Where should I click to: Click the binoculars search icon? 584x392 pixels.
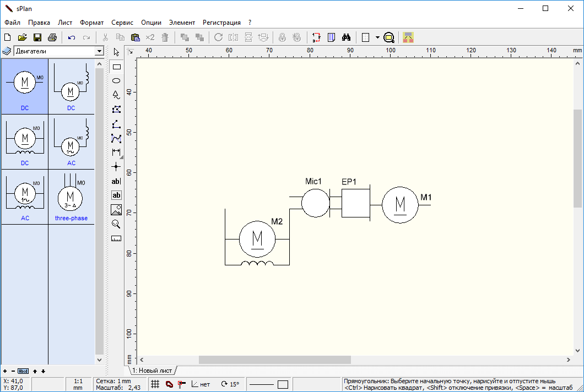(x=347, y=37)
